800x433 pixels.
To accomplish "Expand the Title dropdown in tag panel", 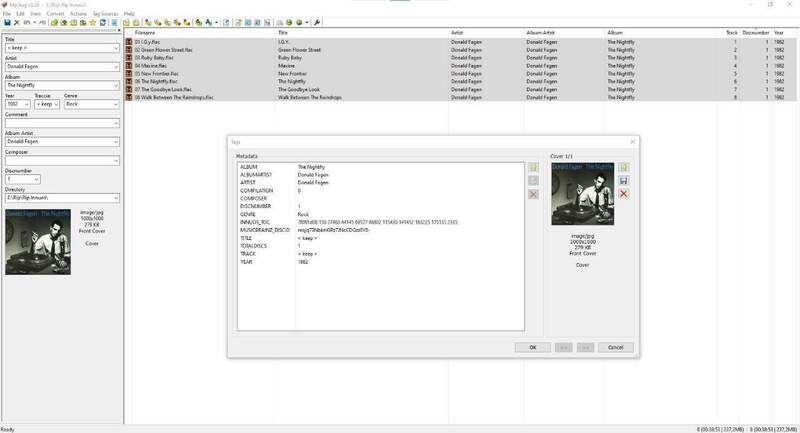I will (x=116, y=47).
